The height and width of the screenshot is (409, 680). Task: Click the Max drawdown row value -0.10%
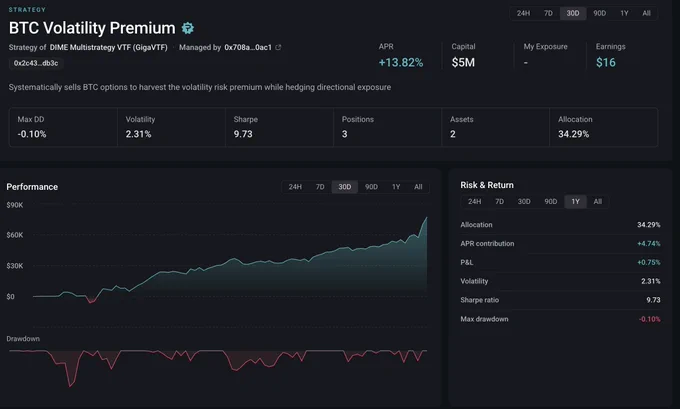click(650, 319)
